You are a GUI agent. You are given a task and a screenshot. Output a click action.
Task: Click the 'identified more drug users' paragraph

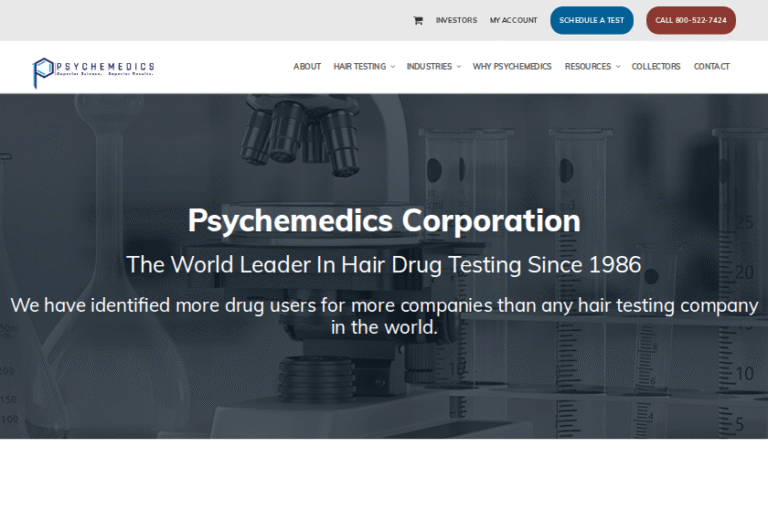(384, 316)
